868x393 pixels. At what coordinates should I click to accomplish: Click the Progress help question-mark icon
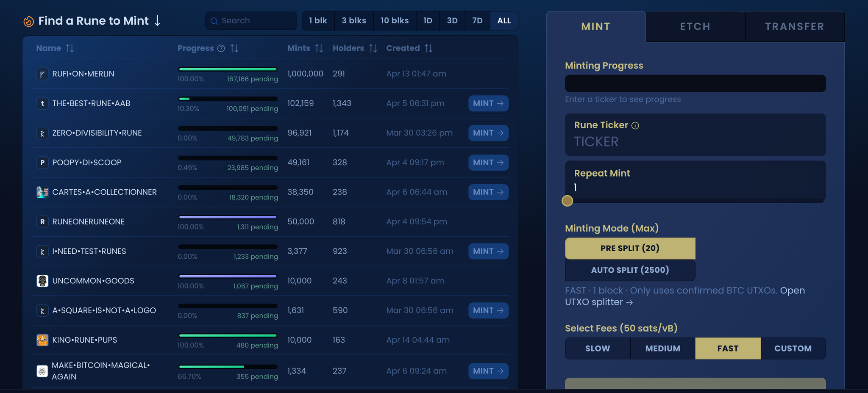point(221,48)
